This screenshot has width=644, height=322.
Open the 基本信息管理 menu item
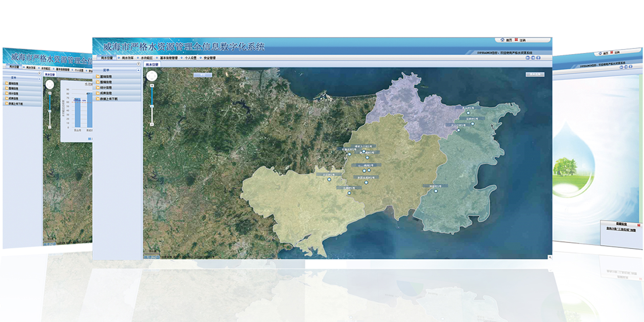169,58
